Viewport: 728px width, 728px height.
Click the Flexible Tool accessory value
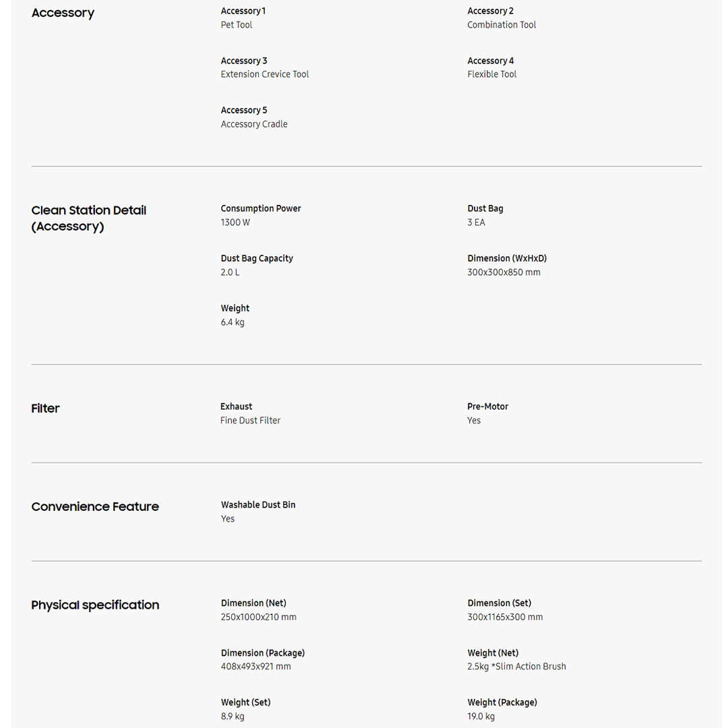491,74
